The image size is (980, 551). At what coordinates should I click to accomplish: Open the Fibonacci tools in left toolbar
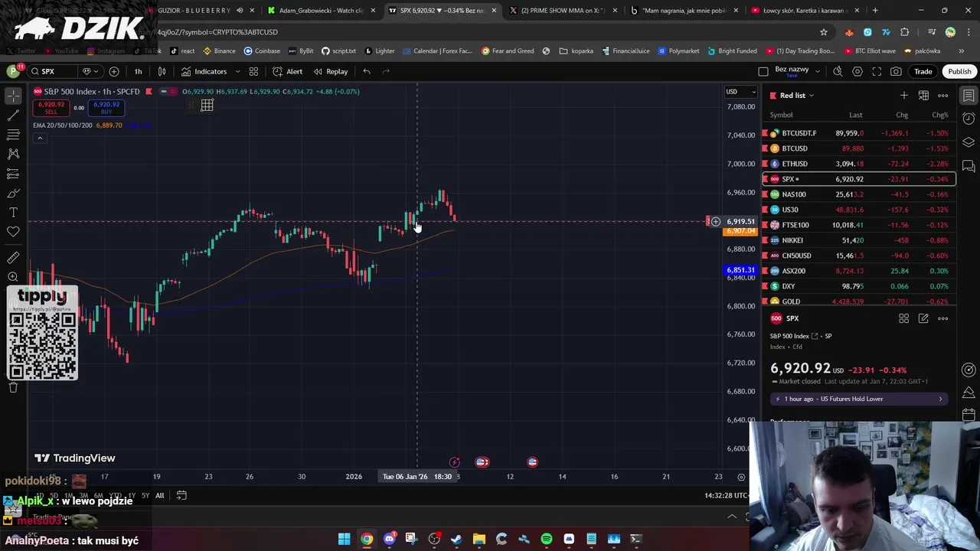(x=13, y=135)
